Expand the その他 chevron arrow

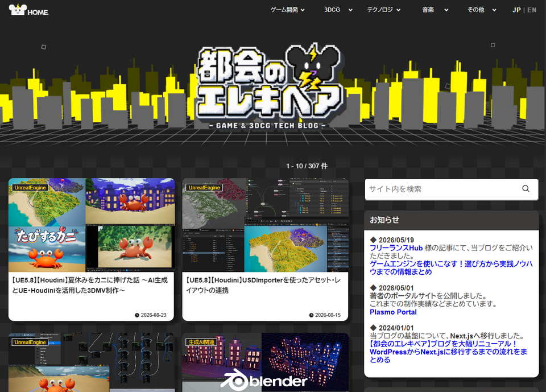pyautogui.click(x=494, y=10)
